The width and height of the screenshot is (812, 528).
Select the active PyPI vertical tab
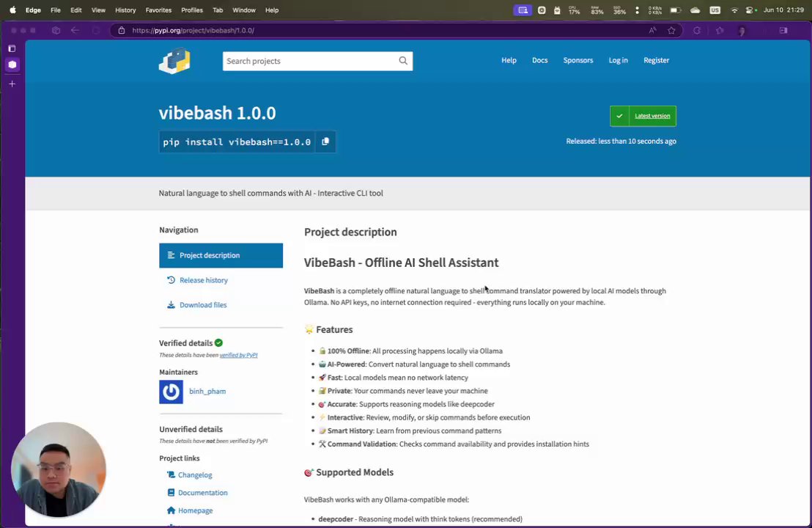coord(12,65)
